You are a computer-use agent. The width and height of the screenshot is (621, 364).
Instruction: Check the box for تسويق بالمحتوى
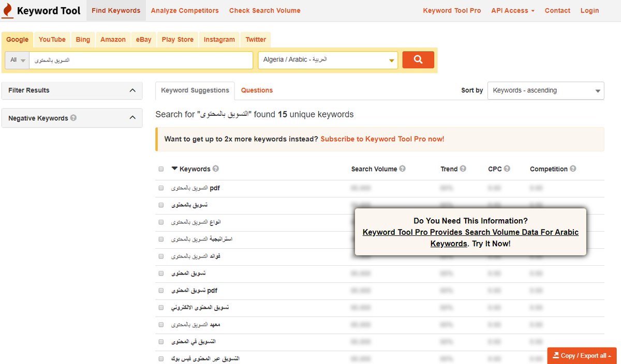pos(161,205)
